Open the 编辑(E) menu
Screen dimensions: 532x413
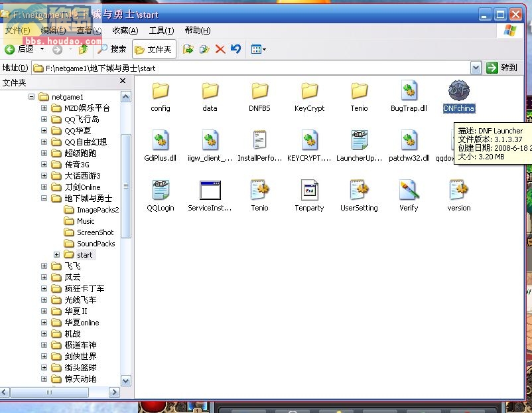click(x=53, y=31)
